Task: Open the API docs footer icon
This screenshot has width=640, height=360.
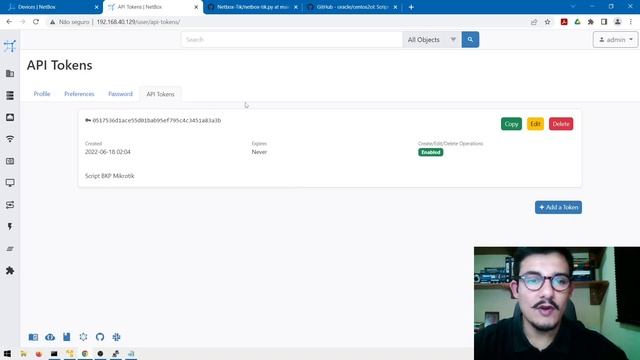Action: [67, 337]
